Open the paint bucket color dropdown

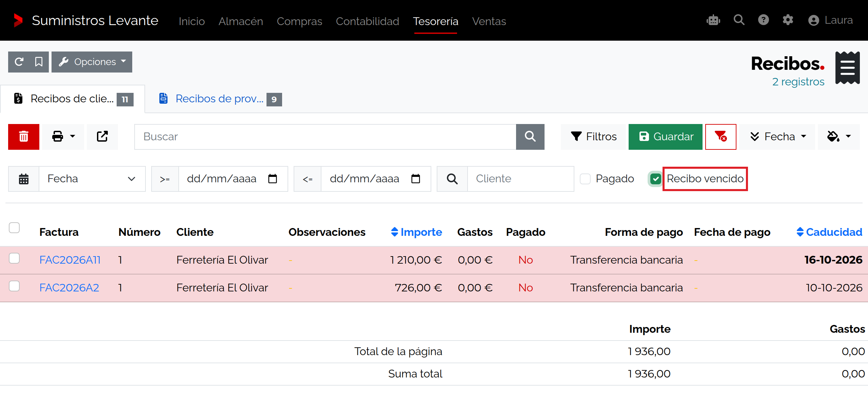coord(839,137)
